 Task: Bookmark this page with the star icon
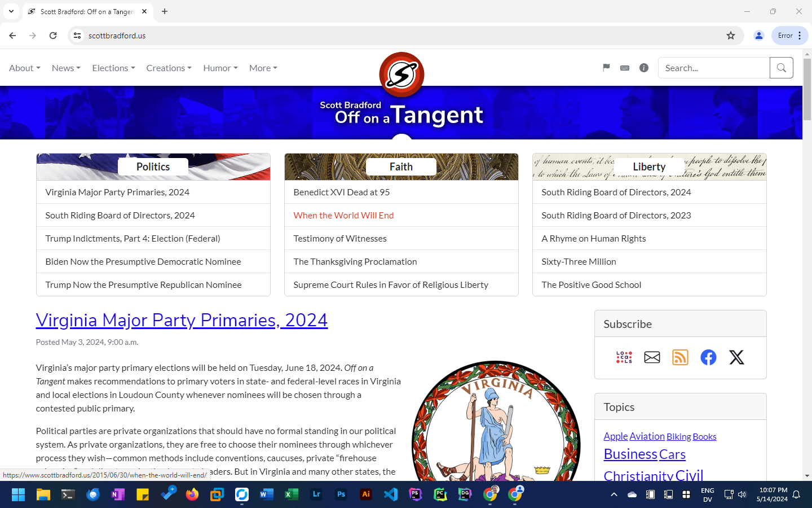pos(731,36)
